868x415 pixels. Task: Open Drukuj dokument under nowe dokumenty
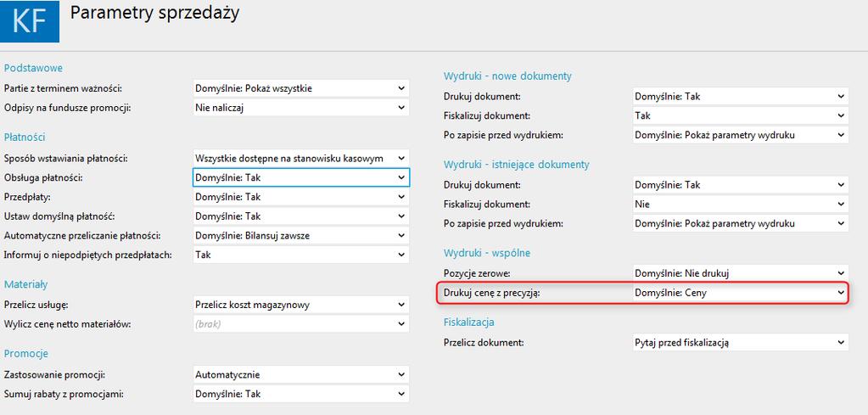(740, 96)
